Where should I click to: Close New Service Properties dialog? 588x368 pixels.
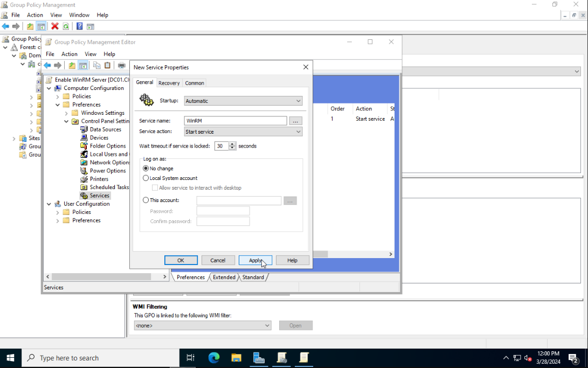coord(306,67)
